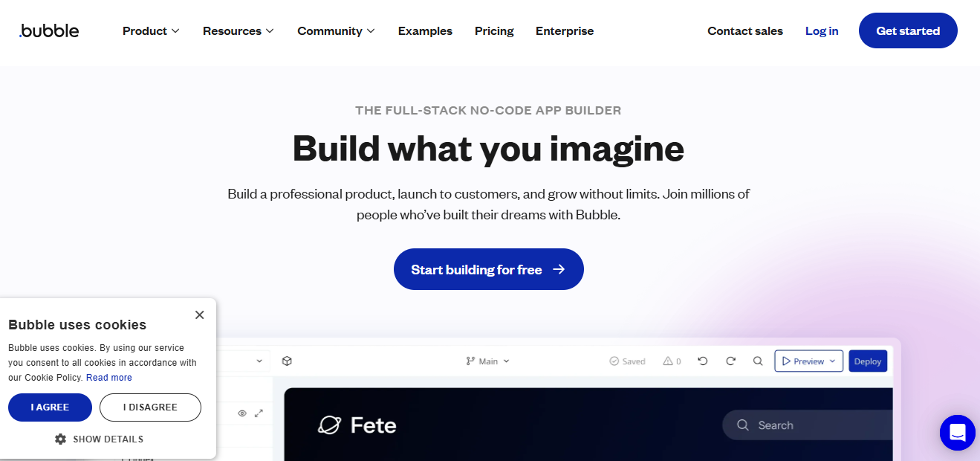Click the expand arrows icon in left panel
Screen dimensions: 980x461
coord(259,413)
